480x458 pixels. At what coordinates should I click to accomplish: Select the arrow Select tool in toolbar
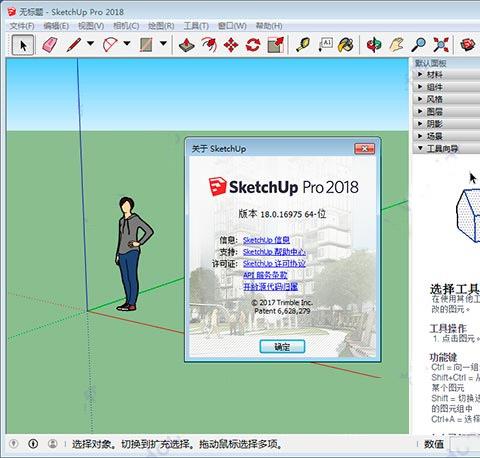[23, 45]
